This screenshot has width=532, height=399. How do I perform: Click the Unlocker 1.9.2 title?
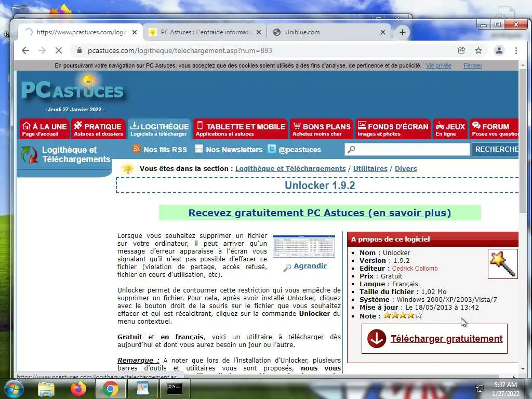tap(320, 185)
